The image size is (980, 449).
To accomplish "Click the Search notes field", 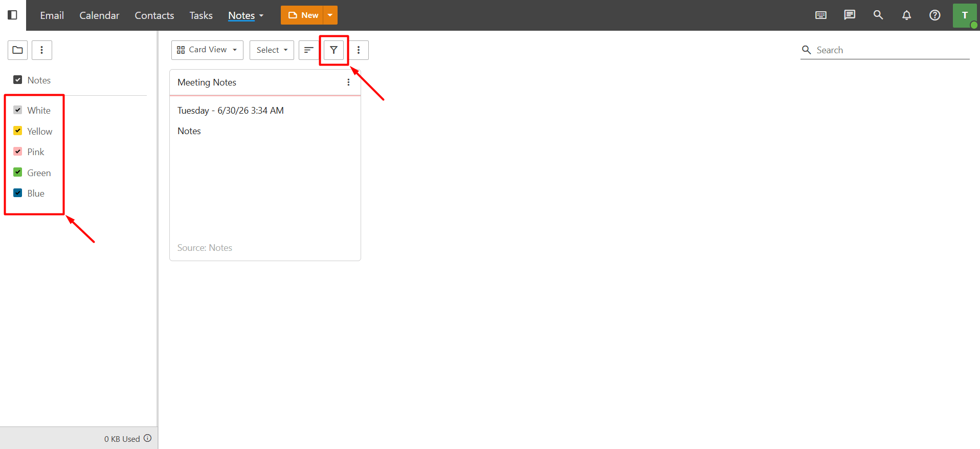I will click(885, 50).
